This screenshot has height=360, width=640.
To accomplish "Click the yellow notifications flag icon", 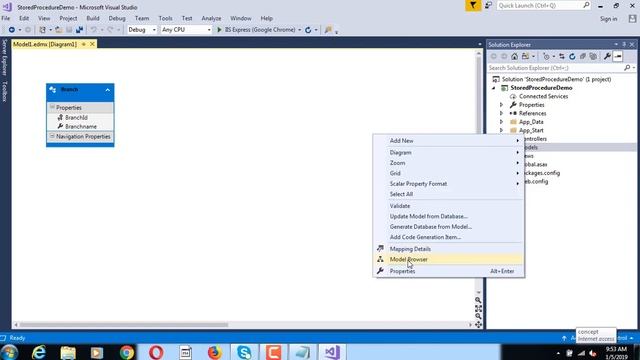I will 473,6.
